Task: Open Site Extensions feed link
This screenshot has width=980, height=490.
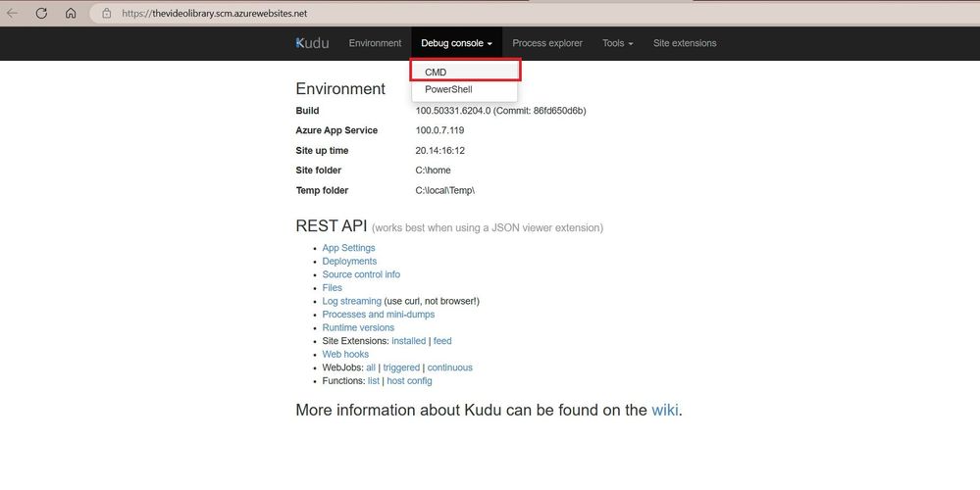Action: pos(442,341)
